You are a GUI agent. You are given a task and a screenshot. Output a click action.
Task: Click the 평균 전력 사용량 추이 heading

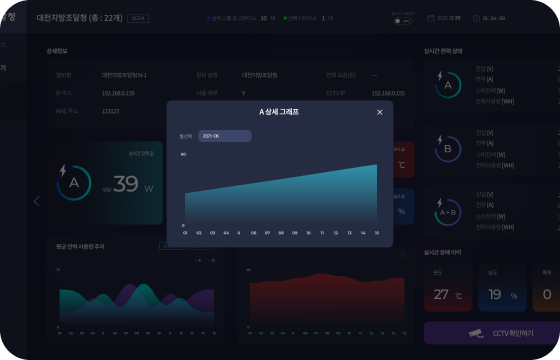tap(80, 246)
